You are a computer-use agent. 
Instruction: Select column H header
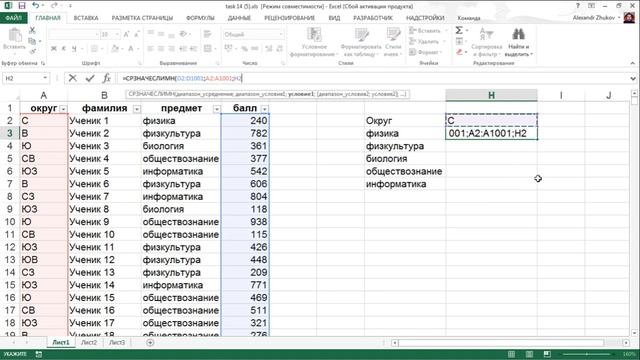pos(491,95)
